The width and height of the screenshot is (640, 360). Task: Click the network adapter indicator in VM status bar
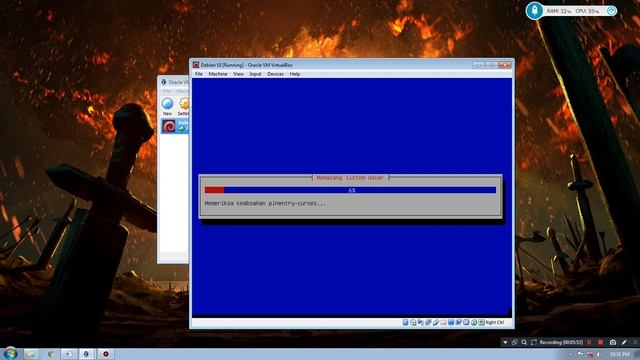428,322
